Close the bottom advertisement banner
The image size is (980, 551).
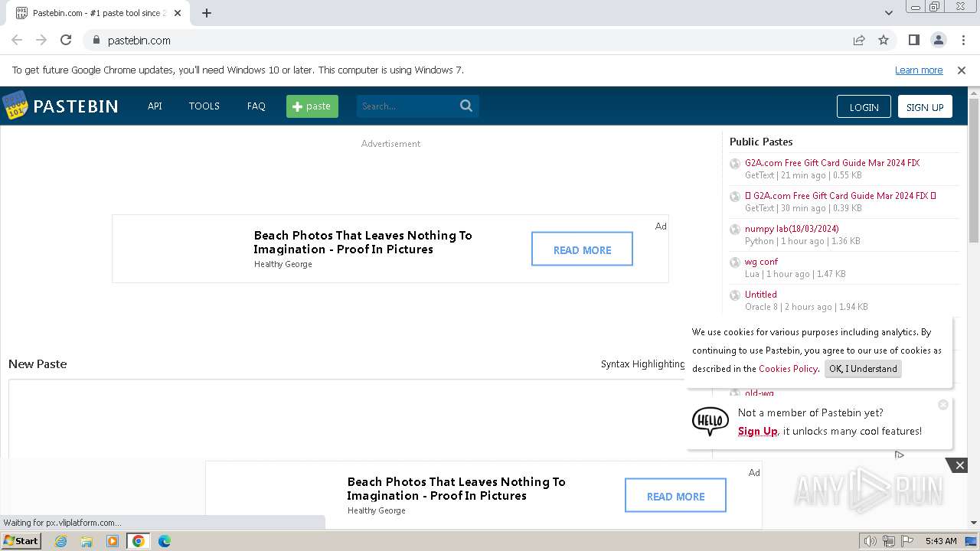(x=959, y=465)
